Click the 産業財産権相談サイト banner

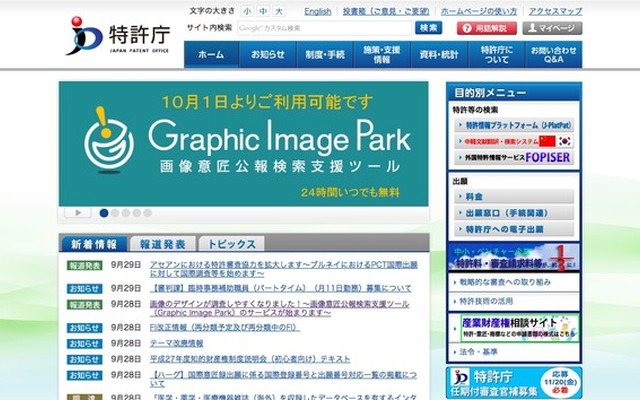click(x=519, y=328)
